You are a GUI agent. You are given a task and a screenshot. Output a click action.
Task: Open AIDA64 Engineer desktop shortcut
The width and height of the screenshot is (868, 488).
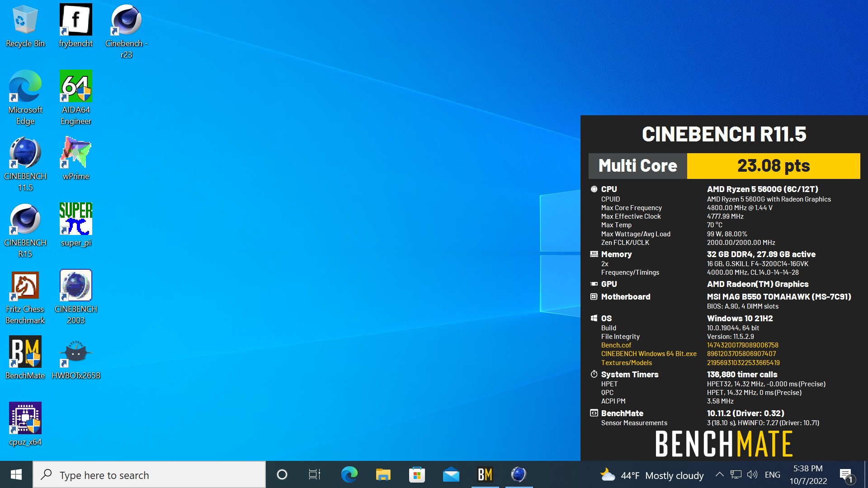pos(75,98)
